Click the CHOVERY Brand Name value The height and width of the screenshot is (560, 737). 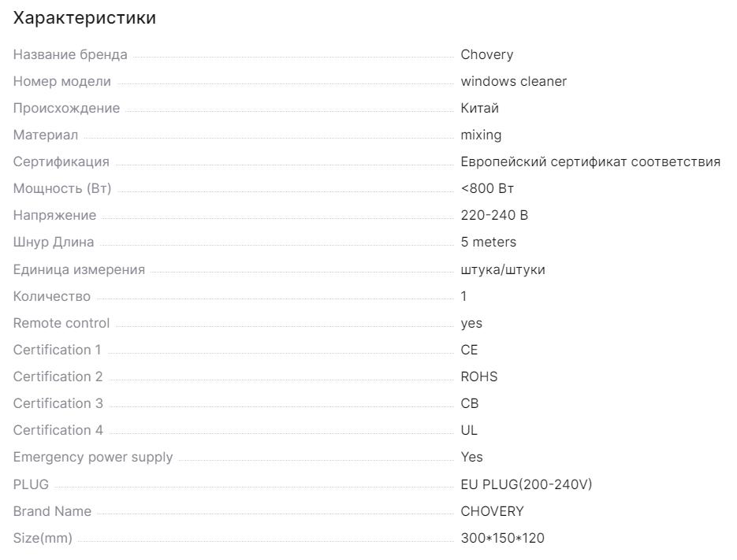(492, 511)
